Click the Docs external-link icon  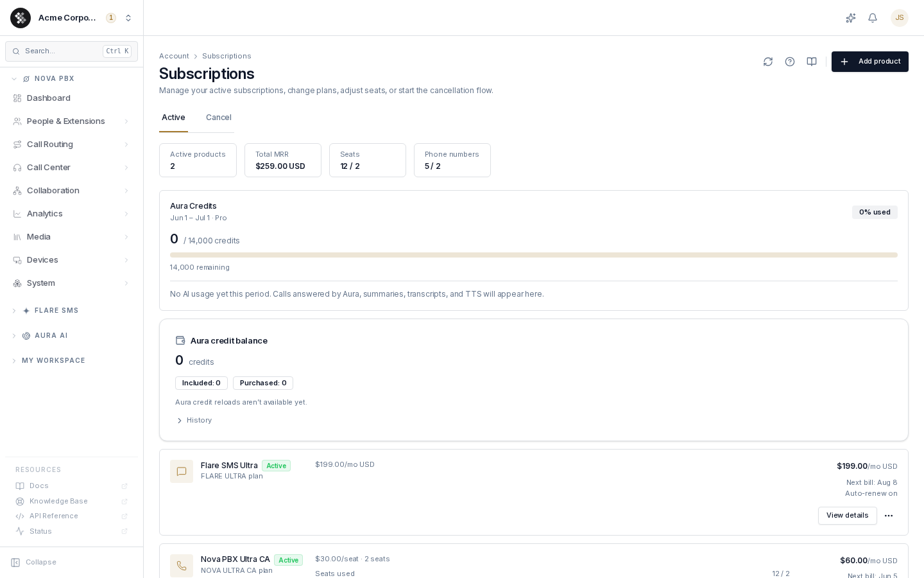[124, 486]
